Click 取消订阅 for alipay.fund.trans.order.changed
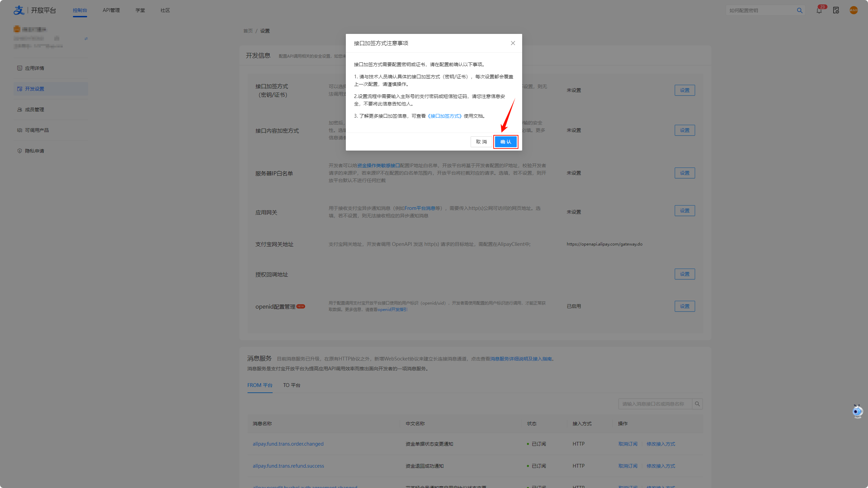The height and width of the screenshot is (488, 868). 628,444
